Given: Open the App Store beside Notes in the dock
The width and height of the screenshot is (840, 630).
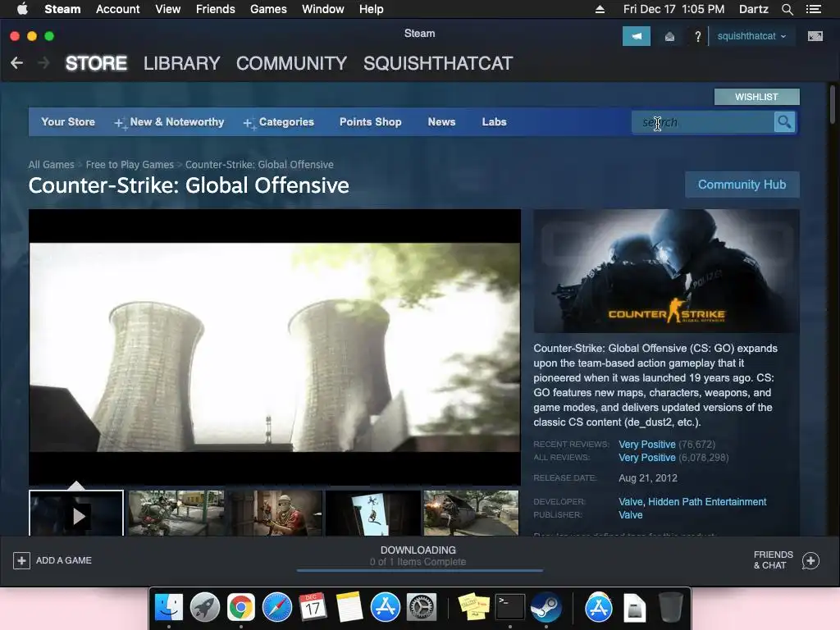Looking at the screenshot, I should click(386, 608).
